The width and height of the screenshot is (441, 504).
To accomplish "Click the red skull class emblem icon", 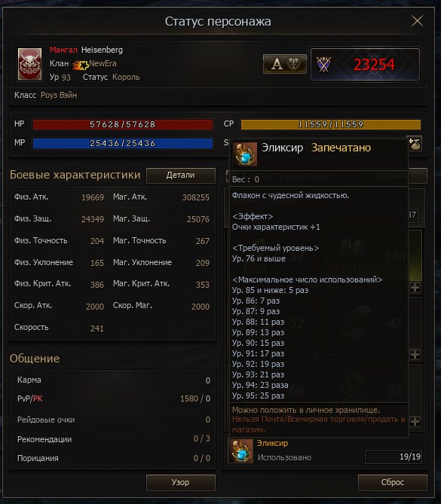I will (29, 64).
